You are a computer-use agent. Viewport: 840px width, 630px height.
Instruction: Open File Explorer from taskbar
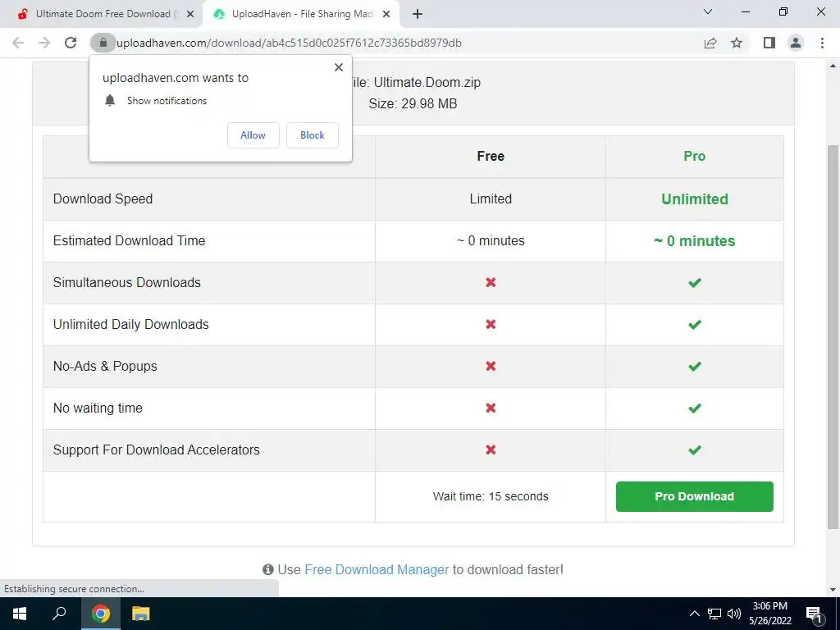(141, 614)
